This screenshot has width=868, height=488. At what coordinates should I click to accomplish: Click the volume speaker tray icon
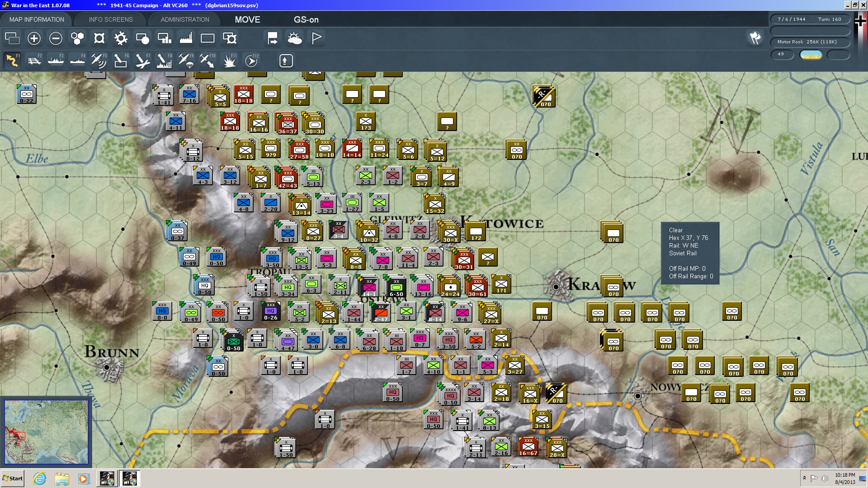click(x=825, y=479)
